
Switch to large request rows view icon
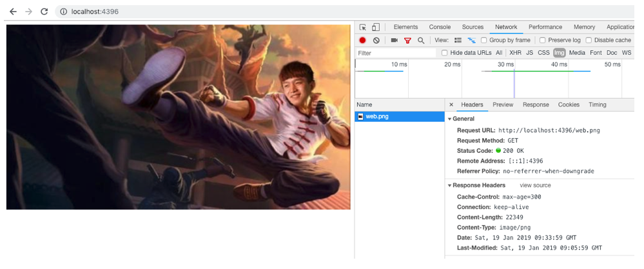[x=458, y=40]
